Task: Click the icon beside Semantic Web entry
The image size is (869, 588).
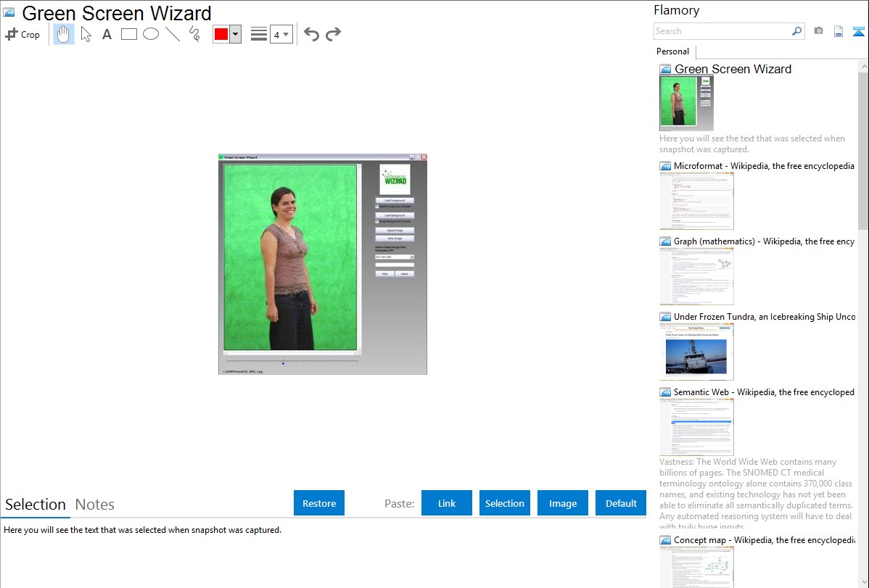Action: 665,392
